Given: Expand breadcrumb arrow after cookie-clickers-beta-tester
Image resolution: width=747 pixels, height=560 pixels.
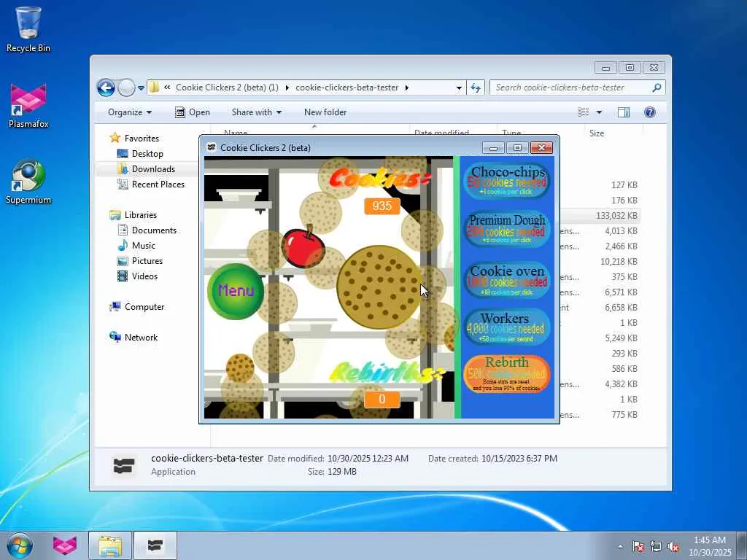Looking at the screenshot, I should tap(407, 87).
